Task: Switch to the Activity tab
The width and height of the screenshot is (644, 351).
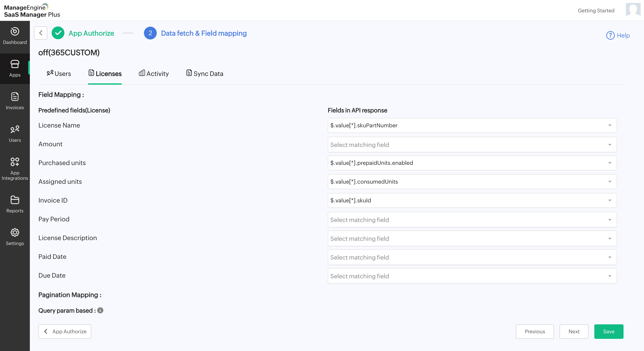Action: coord(154,74)
